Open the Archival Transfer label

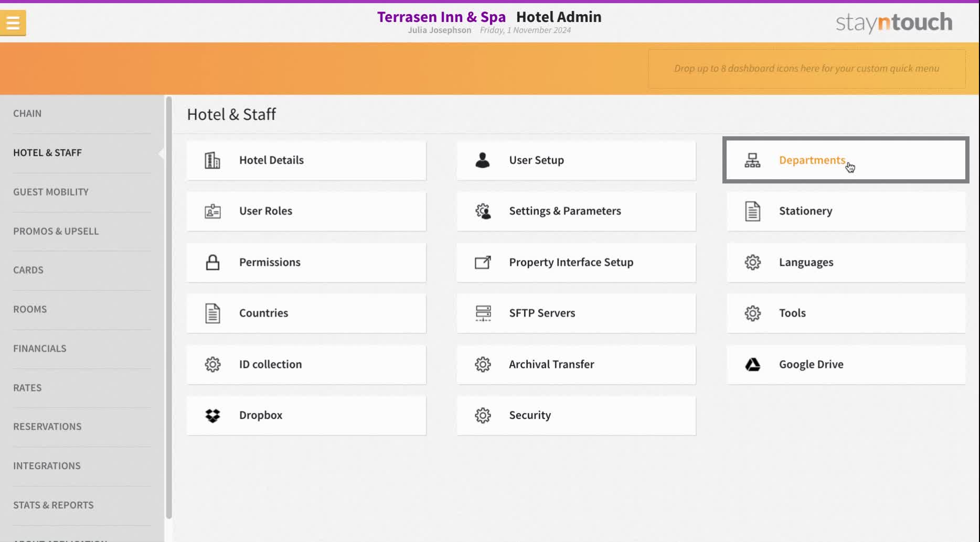[551, 364]
